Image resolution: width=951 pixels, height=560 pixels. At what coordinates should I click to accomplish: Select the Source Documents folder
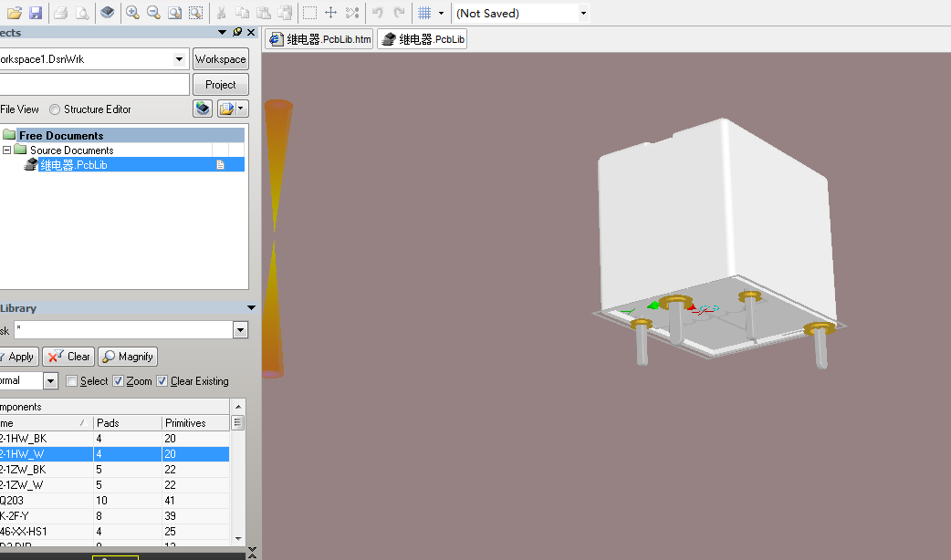point(71,150)
